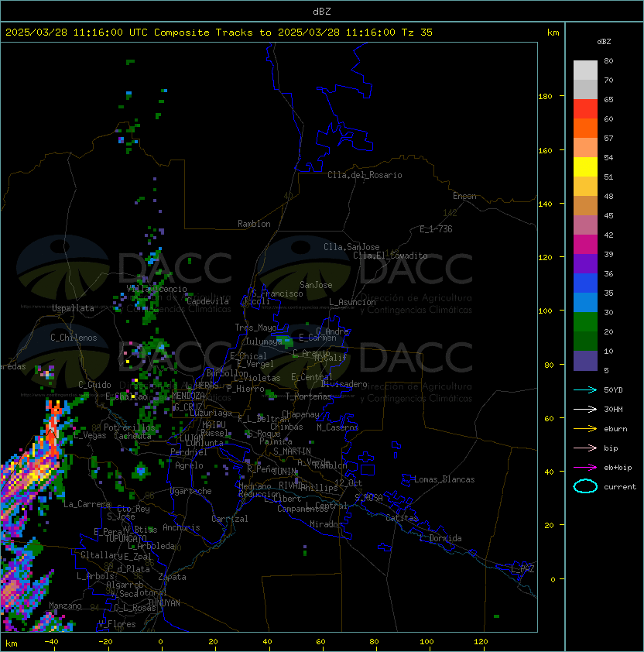Select the light gray swatch between 80 and 70 dBZ
Image resolution: width=644 pixels, height=652 pixels.
pyautogui.click(x=585, y=70)
